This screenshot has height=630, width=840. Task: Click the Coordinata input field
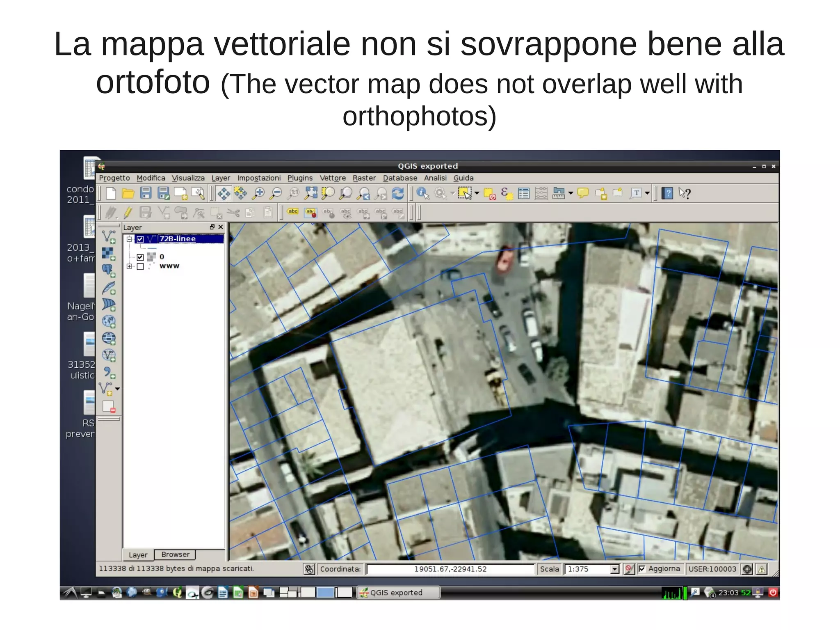[x=450, y=569]
